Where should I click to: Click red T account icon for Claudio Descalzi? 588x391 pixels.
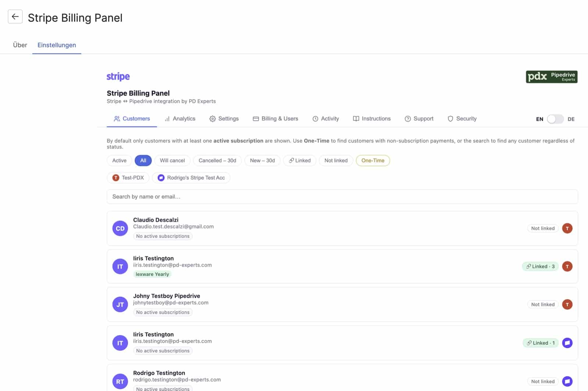coord(567,228)
